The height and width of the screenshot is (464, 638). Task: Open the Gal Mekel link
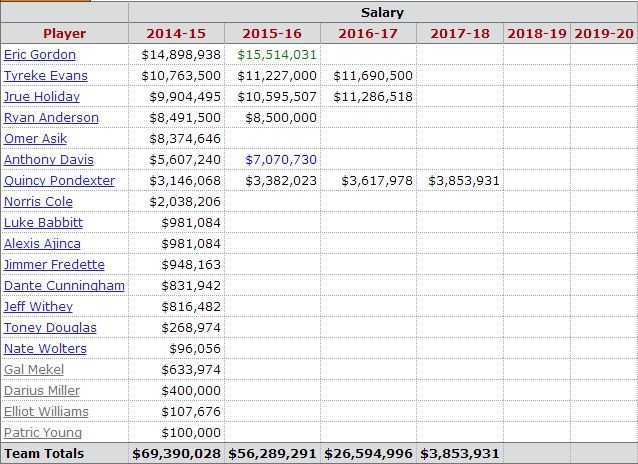(34, 370)
